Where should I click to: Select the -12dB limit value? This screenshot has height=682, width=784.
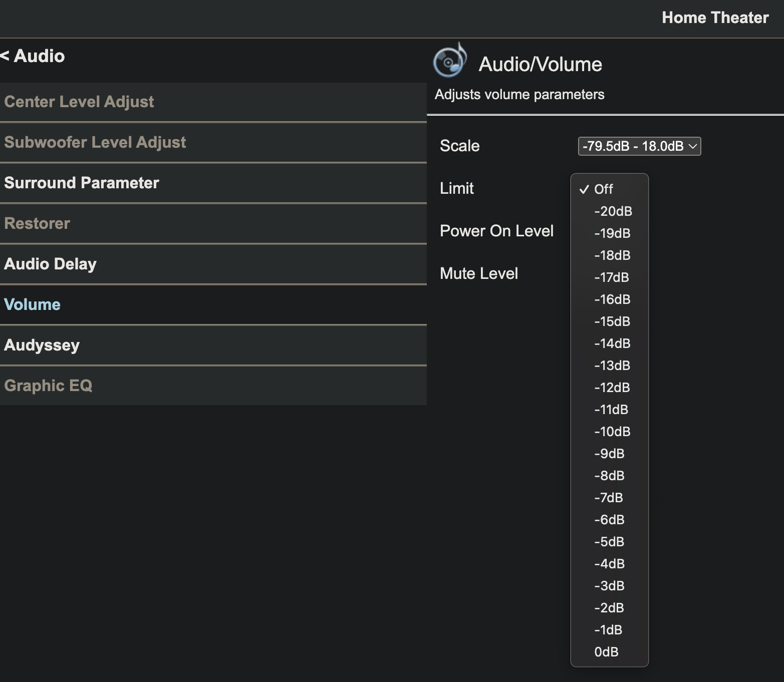pos(612,388)
